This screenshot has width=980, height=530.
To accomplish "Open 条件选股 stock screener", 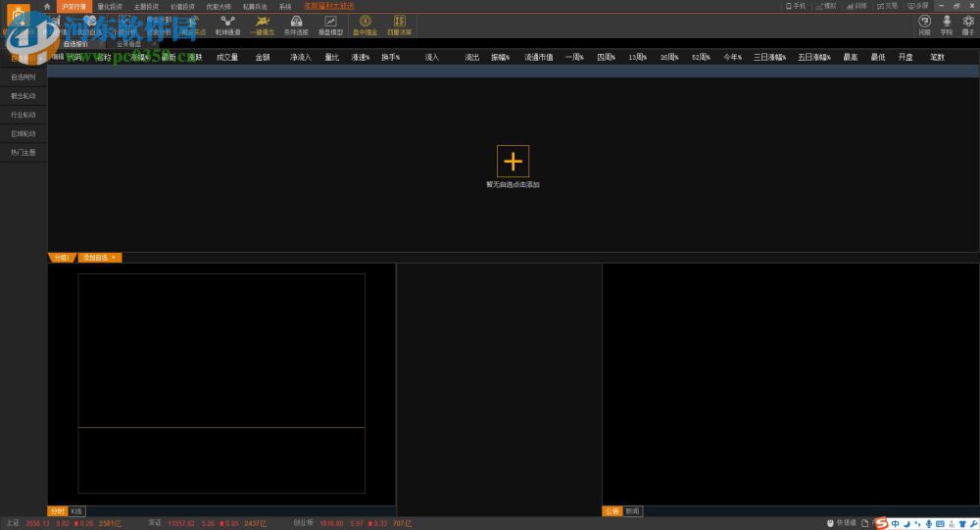I will (296, 24).
